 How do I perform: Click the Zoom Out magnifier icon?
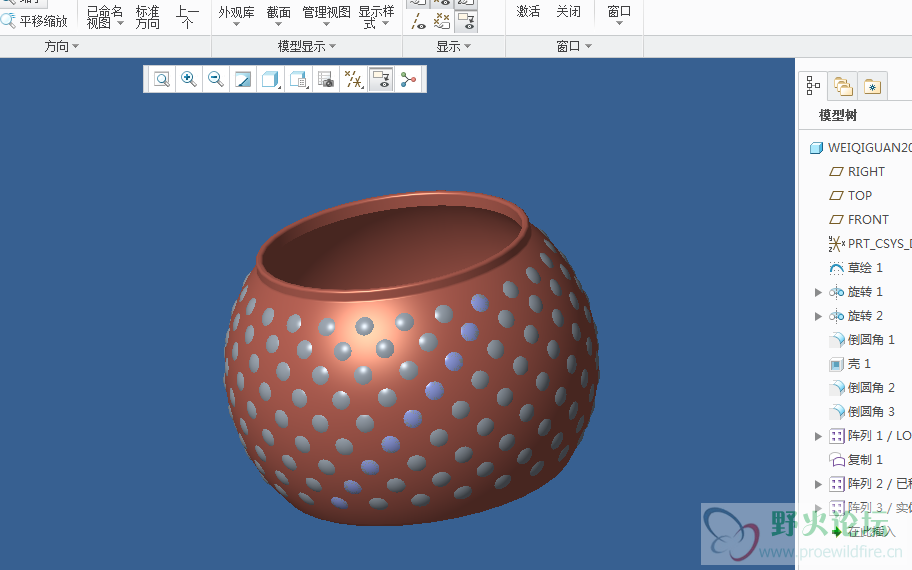215,80
